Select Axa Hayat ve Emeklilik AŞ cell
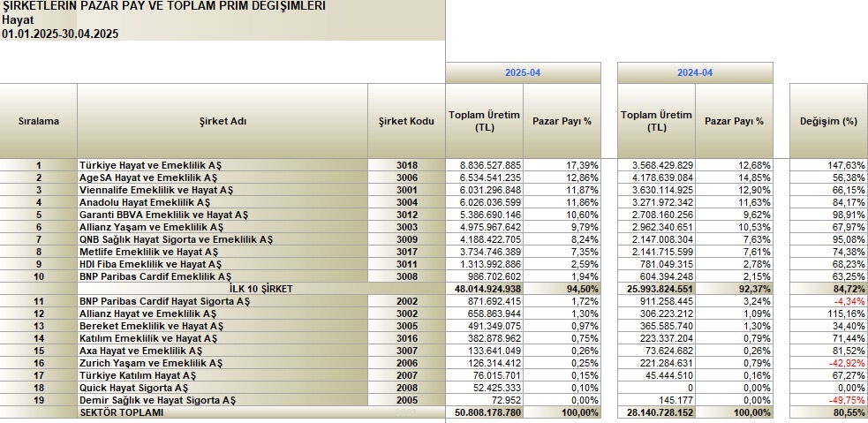This screenshot has height=423, width=868. (223, 351)
